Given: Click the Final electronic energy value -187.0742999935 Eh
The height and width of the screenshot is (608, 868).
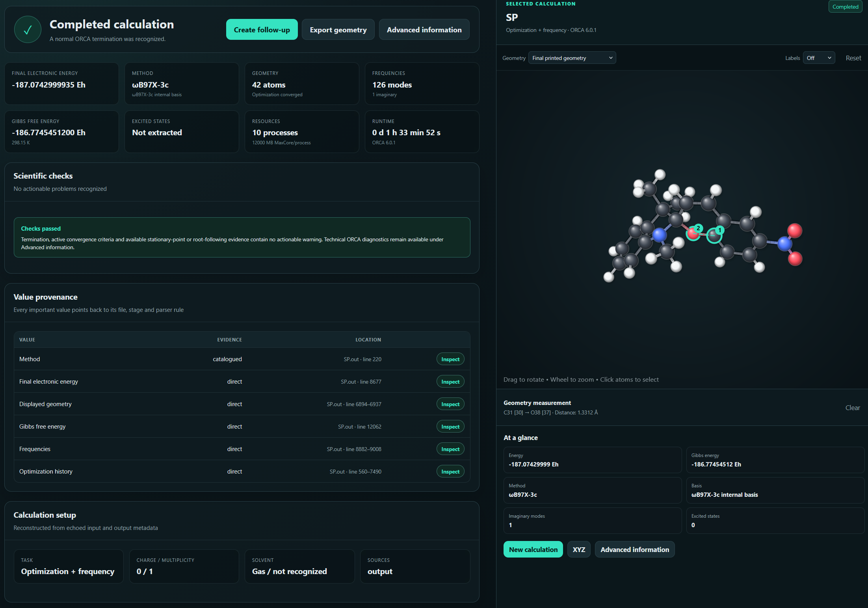Looking at the screenshot, I should [x=48, y=85].
